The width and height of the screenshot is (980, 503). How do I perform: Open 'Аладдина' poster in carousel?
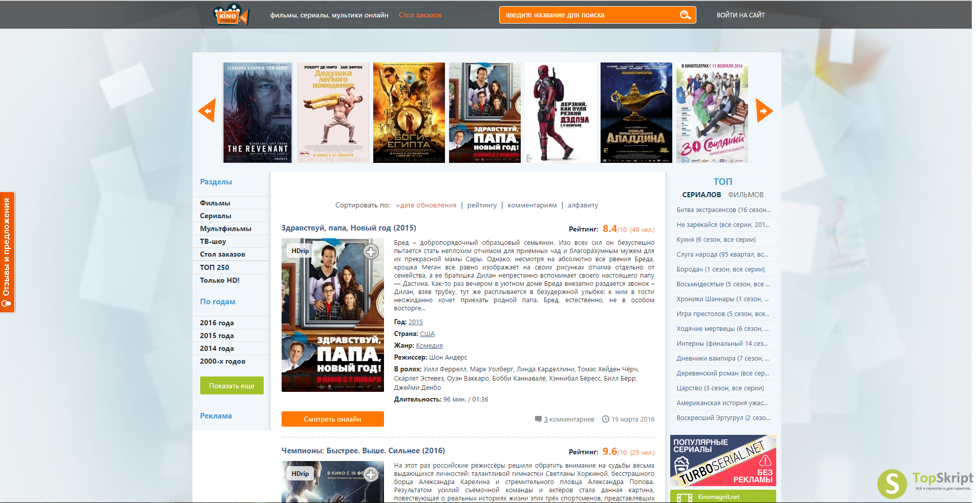click(636, 113)
